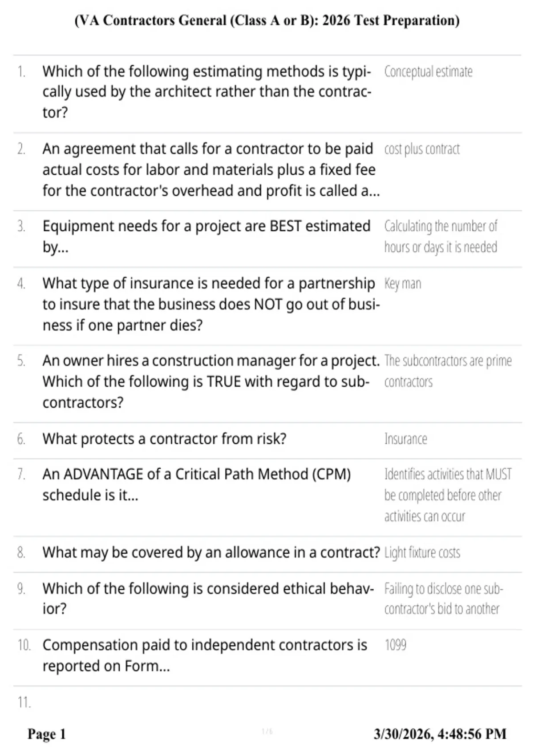Click the document title about VA Contractors General

click(x=267, y=20)
